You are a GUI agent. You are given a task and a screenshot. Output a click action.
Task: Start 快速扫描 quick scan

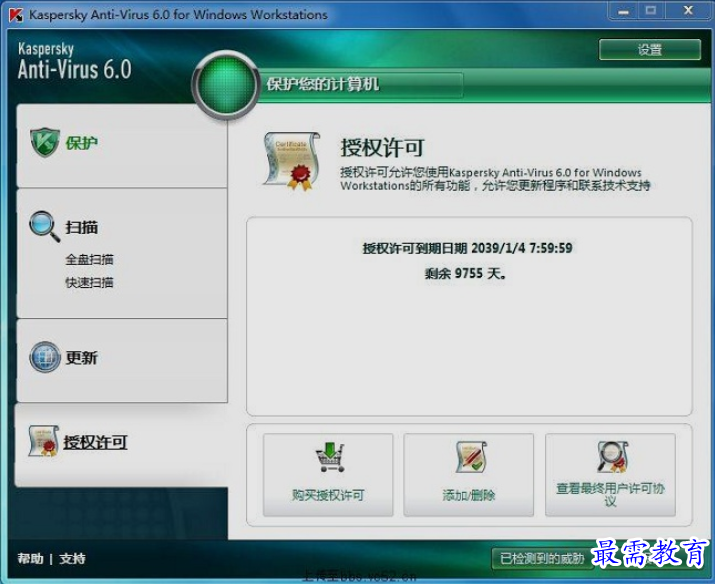tap(89, 283)
